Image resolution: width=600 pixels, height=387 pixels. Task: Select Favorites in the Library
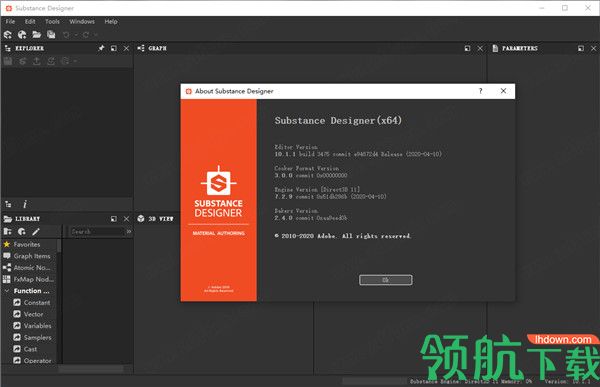(x=27, y=244)
